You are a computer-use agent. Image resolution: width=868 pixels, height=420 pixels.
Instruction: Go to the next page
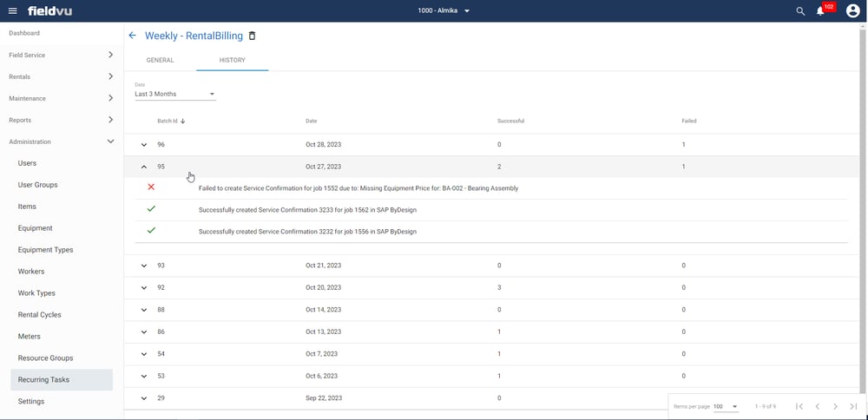click(835, 407)
